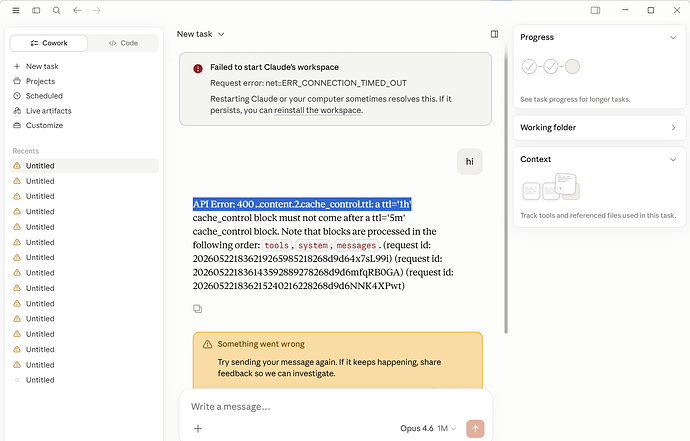Click the Something went wrong heading
This screenshot has height=441, width=690.
[261, 344]
